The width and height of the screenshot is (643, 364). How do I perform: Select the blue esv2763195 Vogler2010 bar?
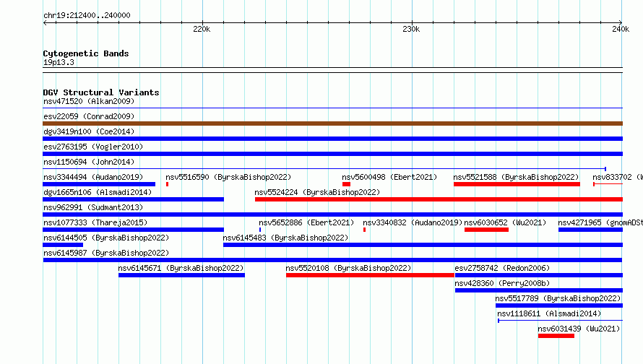pos(332,154)
